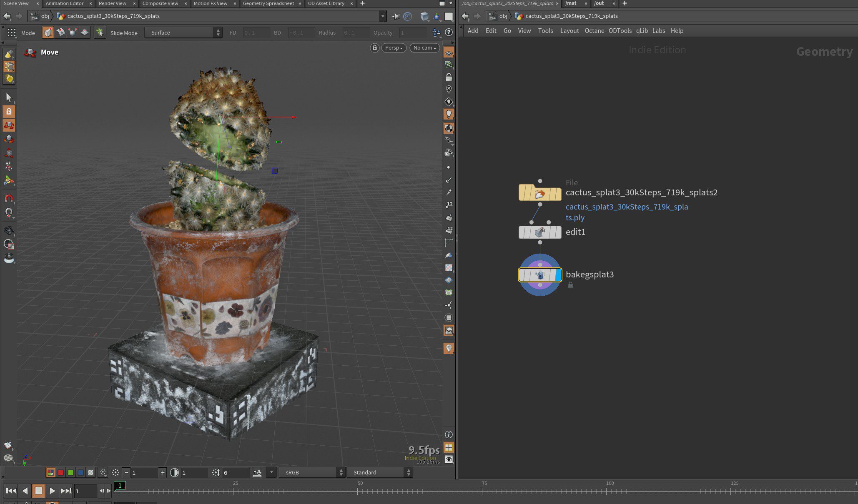Select the Move tool in the left toolbar
The height and width of the screenshot is (504, 858).
click(x=9, y=125)
